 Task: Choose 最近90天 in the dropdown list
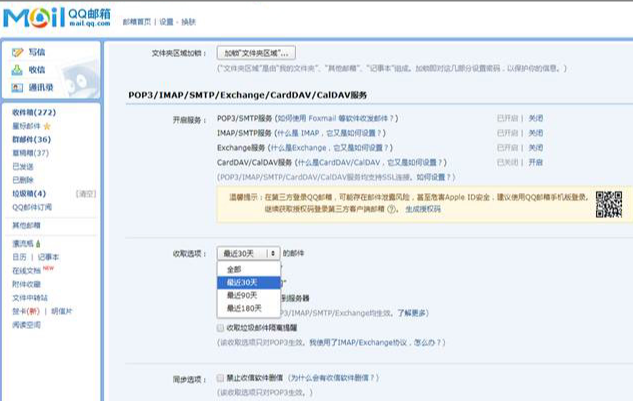[249, 295]
